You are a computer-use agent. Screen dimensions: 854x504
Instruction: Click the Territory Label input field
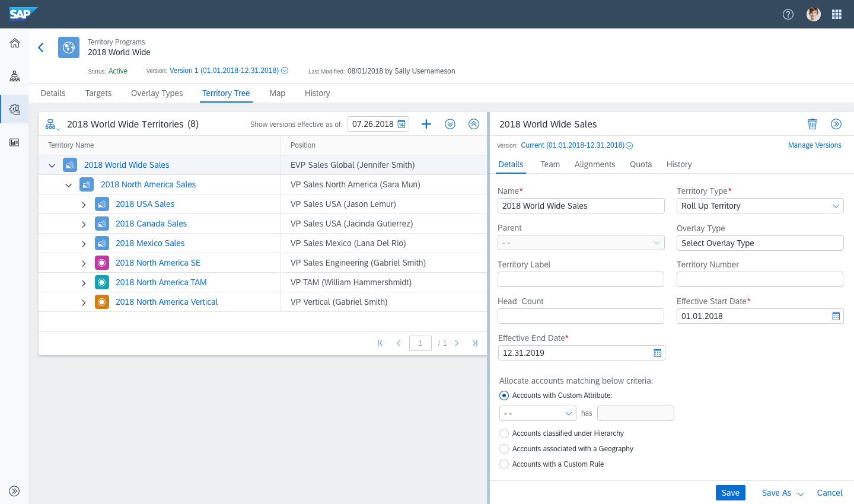pos(581,279)
